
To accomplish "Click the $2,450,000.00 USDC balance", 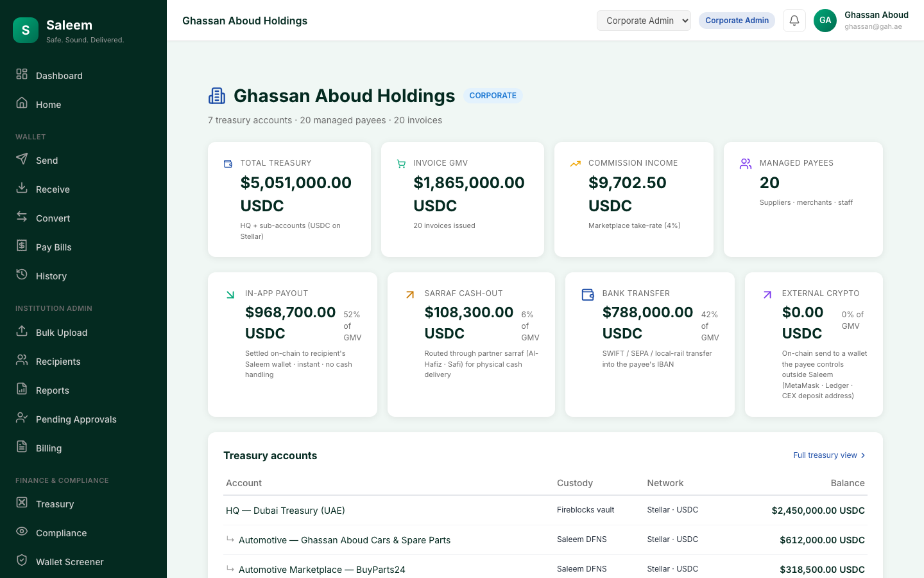I will [818, 511].
